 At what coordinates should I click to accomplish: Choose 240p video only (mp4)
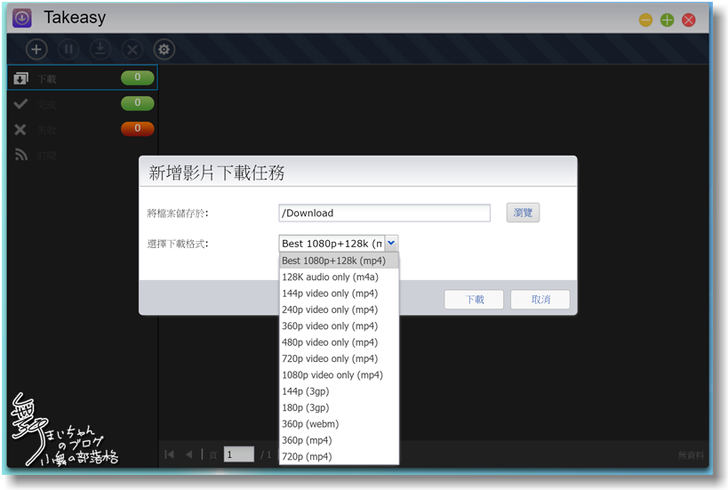tap(339, 310)
